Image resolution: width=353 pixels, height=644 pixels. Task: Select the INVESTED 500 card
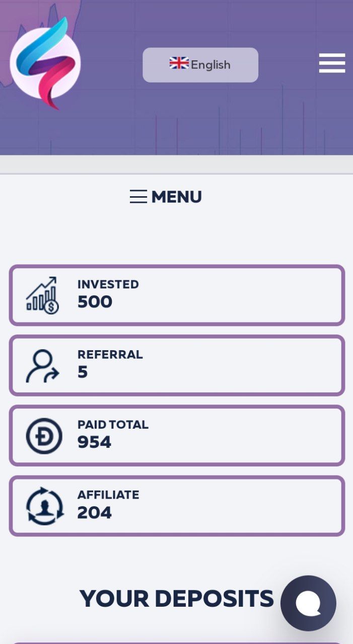pyautogui.click(x=177, y=295)
